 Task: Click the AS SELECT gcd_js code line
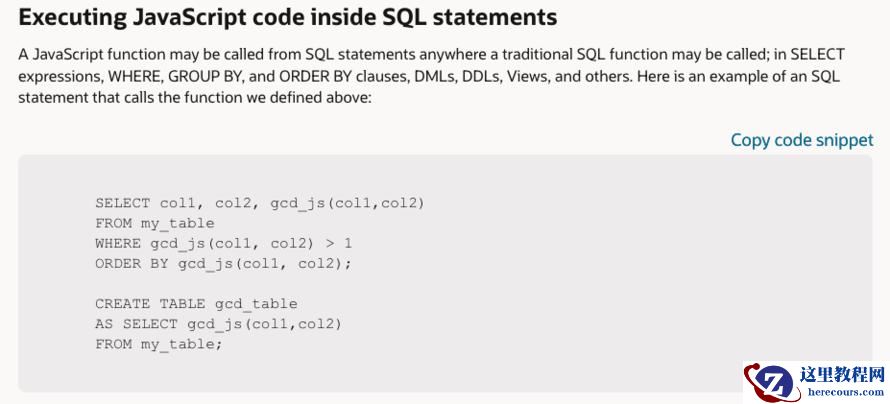tap(218, 323)
